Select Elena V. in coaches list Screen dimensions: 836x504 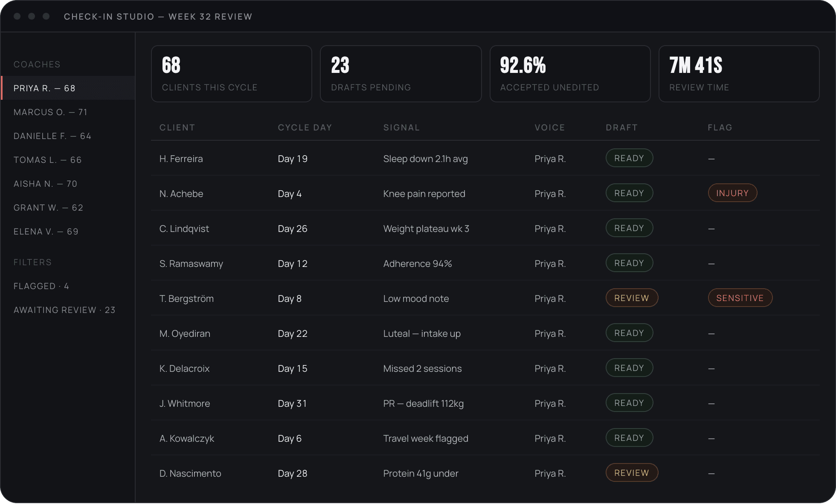point(68,232)
